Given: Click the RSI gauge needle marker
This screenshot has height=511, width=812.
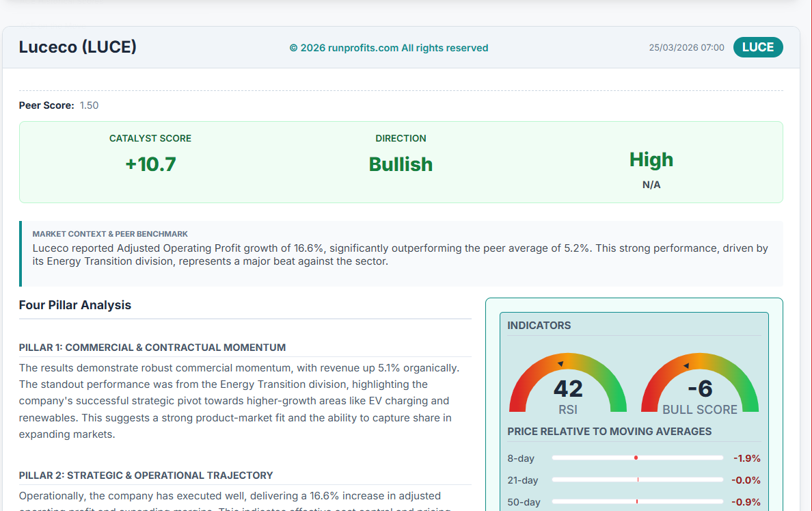Looking at the screenshot, I should point(561,363).
